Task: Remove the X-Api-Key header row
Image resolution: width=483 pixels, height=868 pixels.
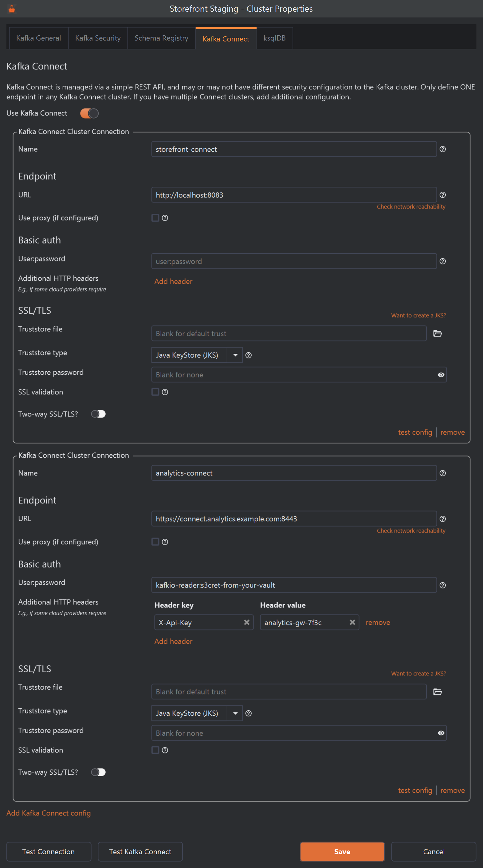Action: tap(378, 622)
